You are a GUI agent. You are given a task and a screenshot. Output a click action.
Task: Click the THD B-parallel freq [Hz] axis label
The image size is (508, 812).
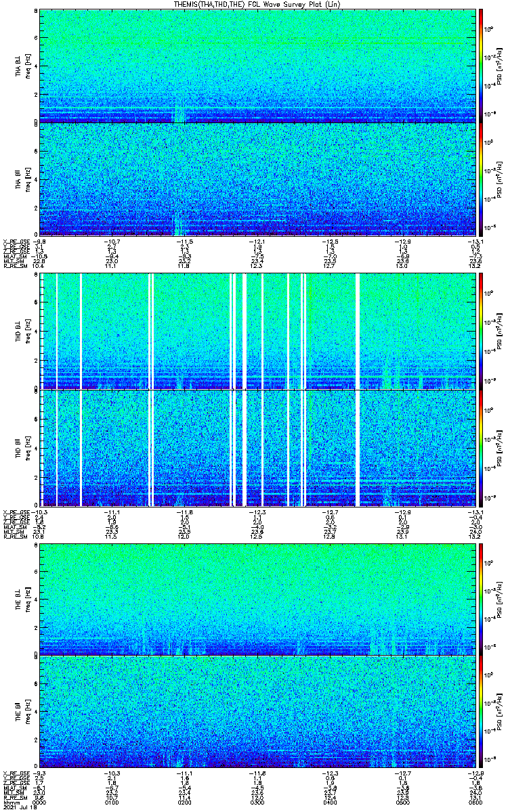coord(28,447)
